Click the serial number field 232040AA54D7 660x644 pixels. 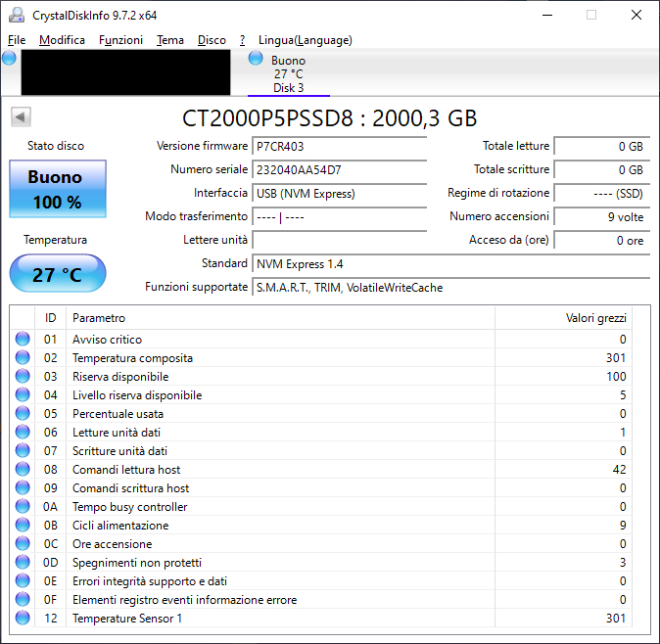(x=339, y=170)
